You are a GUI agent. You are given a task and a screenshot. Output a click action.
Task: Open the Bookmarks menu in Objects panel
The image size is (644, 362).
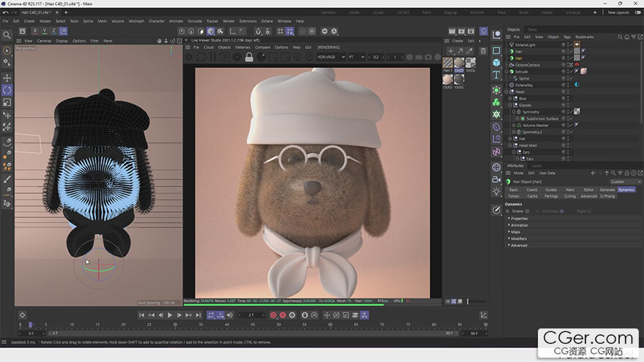pos(585,37)
